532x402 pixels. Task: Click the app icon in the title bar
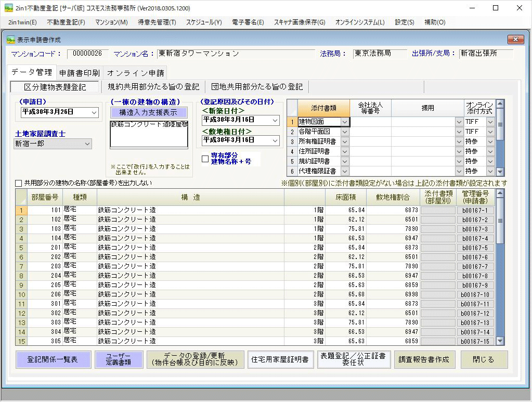(x=8, y=8)
